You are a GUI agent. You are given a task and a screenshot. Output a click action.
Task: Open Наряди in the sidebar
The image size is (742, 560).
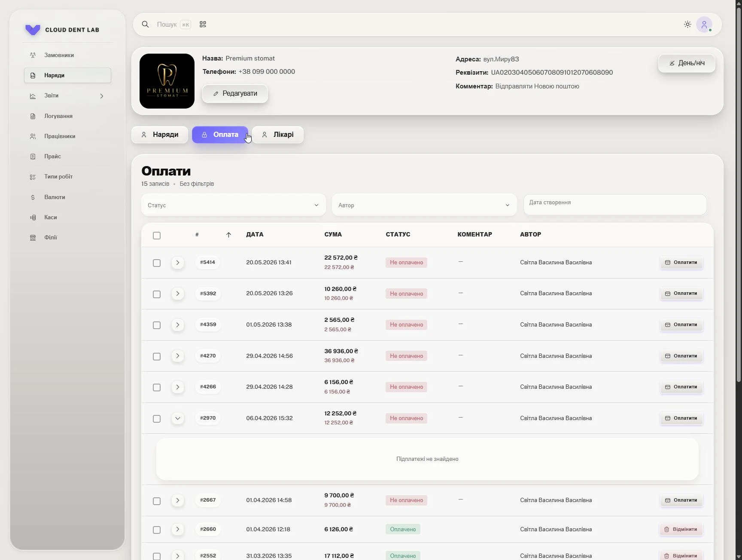tap(67, 76)
